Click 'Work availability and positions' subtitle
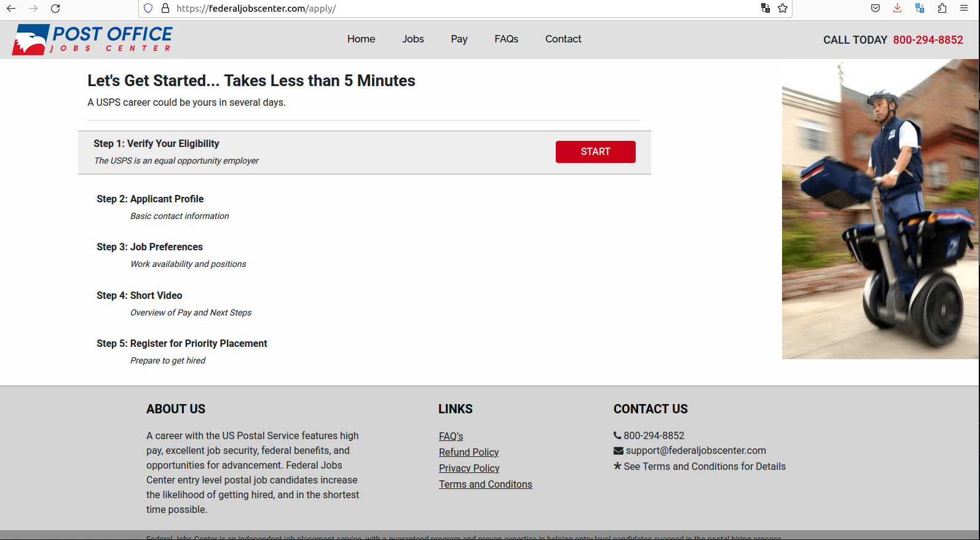Viewport: 980px width, 540px height. tap(188, 264)
